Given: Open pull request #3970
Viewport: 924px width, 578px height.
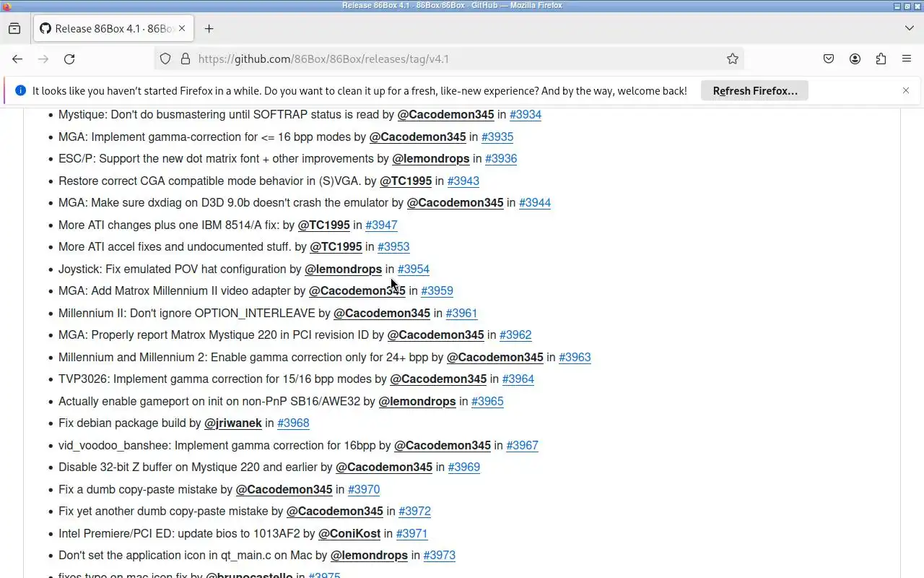Looking at the screenshot, I should pyautogui.click(x=364, y=489).
